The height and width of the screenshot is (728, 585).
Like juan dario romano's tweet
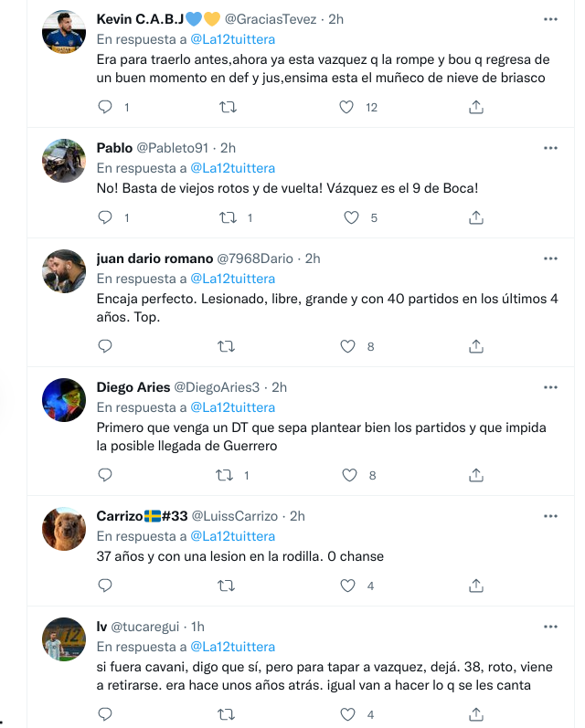click(x=346, y=346)
